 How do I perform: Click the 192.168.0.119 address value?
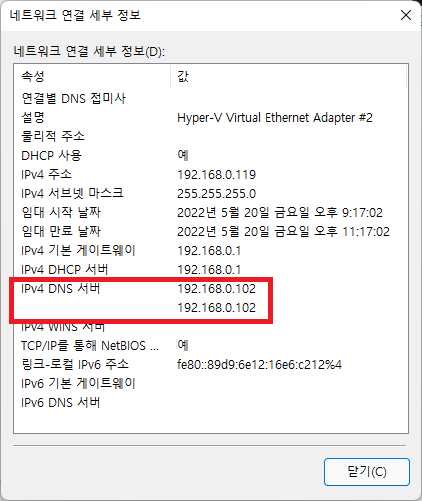(216, 175)
